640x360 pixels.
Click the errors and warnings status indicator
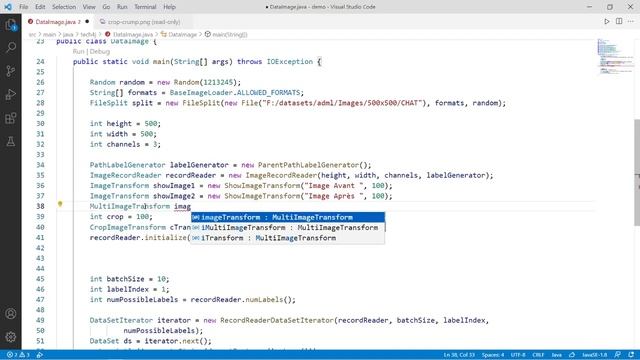point(18,355)
